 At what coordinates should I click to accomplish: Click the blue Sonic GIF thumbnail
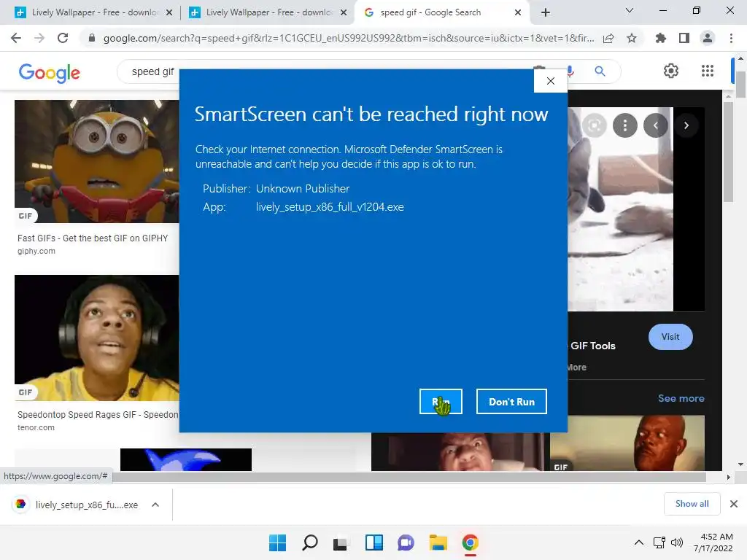coord(186,459)
